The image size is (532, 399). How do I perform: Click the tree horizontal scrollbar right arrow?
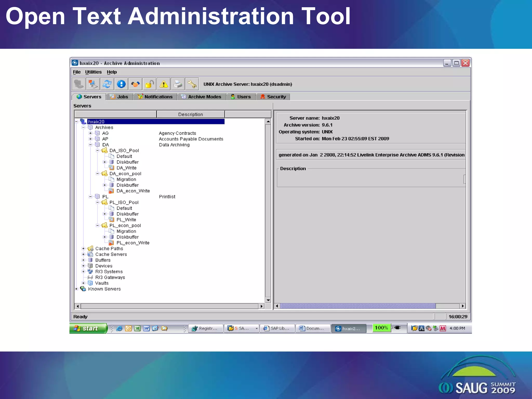pyautogui.click(x=262, y=306)
